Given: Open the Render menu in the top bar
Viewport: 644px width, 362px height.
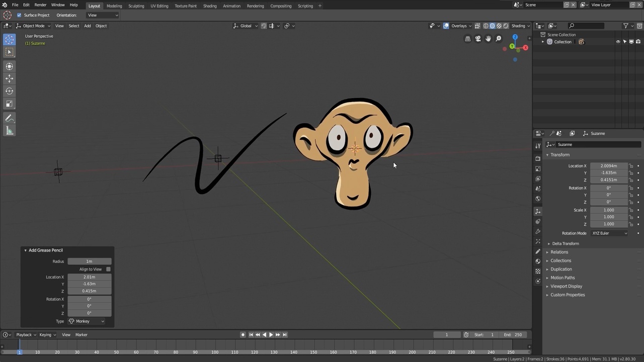Looking at the screenshot, I should coord(40,6).
